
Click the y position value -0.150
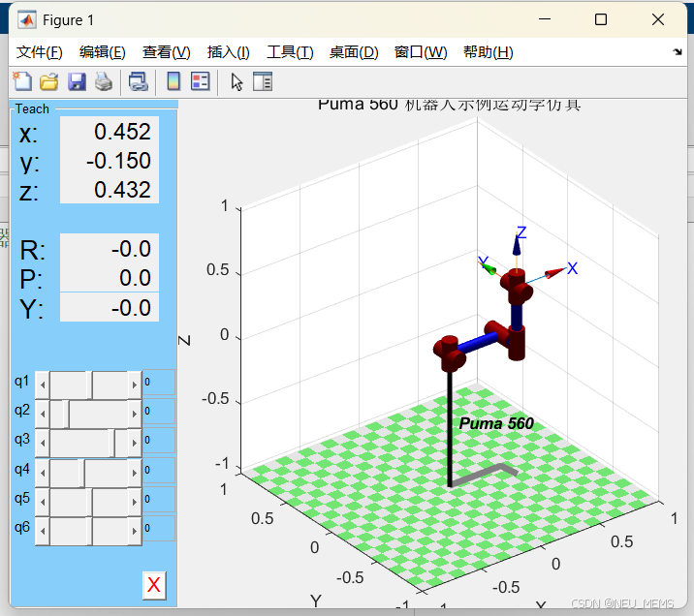tap(110, 161)
